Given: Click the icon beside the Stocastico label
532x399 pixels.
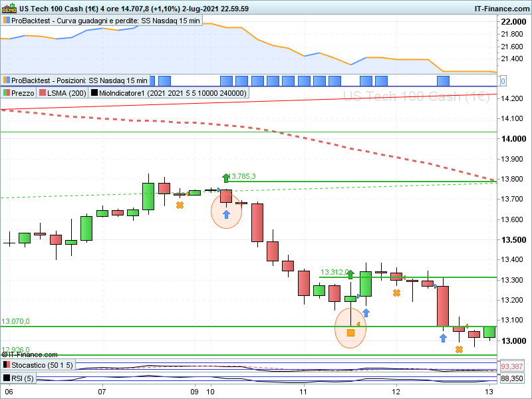Looking at the screenshot, I should tap(6, 365).
